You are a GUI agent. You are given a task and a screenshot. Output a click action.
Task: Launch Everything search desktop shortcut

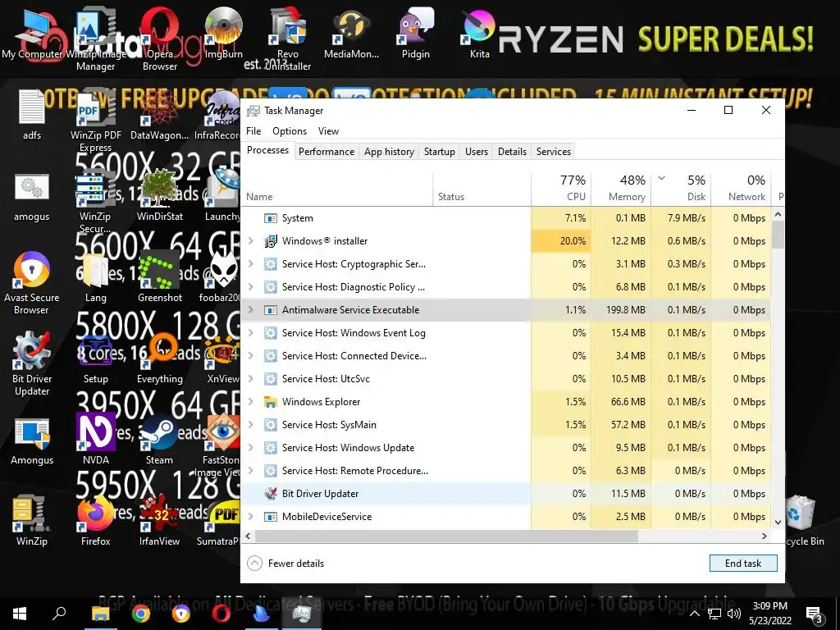pos(160,359)
